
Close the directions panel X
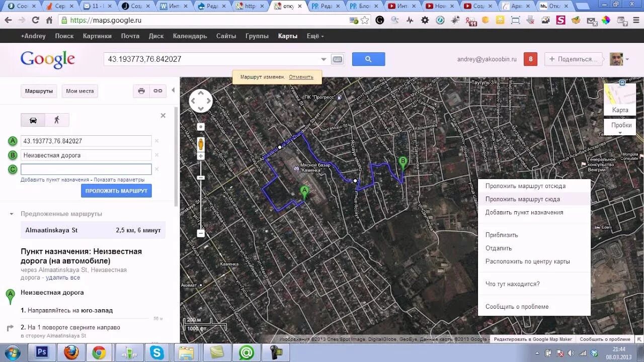click(x=163, y=116)
